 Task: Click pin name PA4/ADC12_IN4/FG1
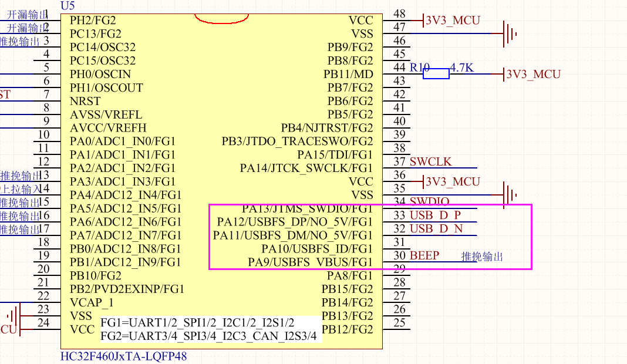coord(126,195)
